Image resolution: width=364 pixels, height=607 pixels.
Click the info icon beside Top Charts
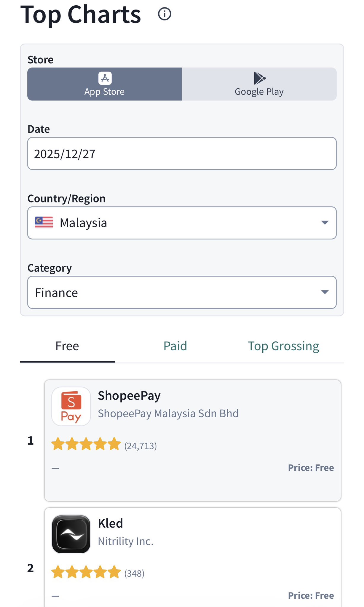(165, 14)
